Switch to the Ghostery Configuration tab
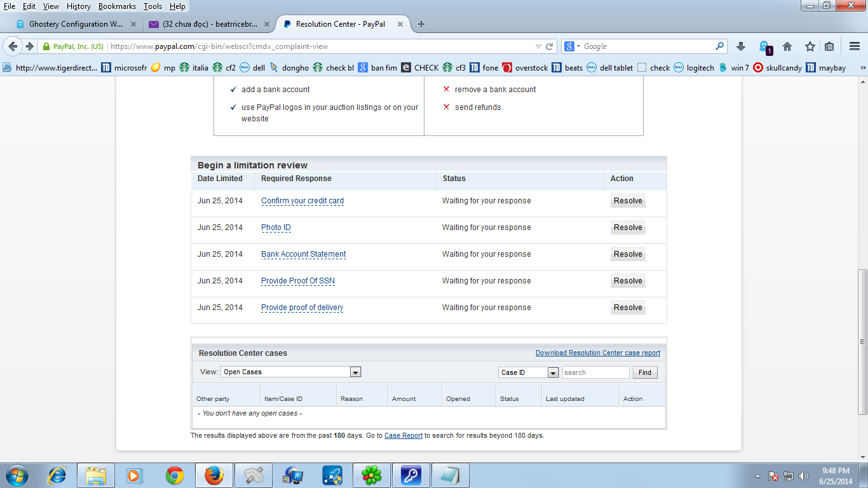This screenshot has height=488, width=868. tap(76, 24)
